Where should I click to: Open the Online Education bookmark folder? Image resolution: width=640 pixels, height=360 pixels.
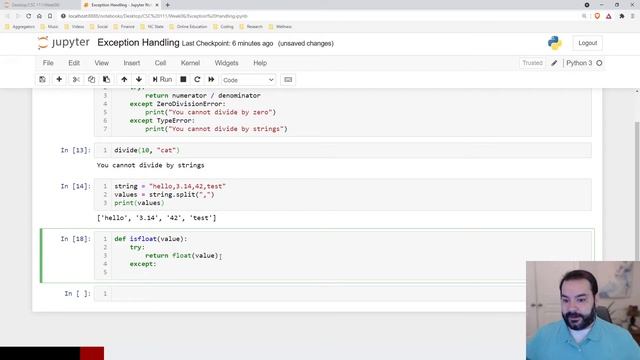(188, 27)
